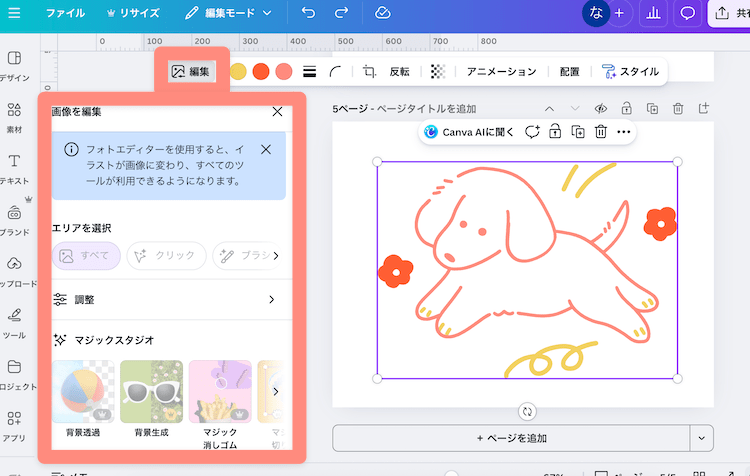This screenshot has width=750, height=476.
Task: Open the テキスト sidebar tab
Action: tap(14, 169)
